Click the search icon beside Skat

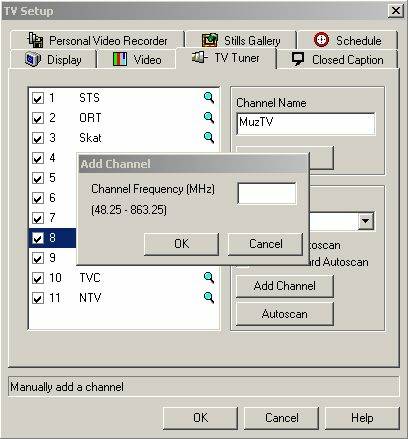(x=209, y=138)
